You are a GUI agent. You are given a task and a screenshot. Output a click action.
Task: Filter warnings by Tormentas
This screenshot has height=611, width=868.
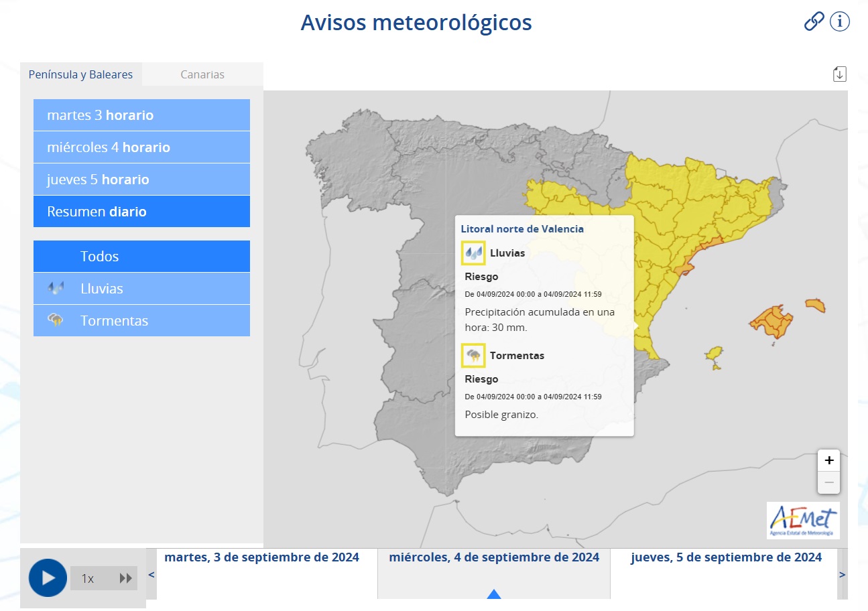coord(141,321)
